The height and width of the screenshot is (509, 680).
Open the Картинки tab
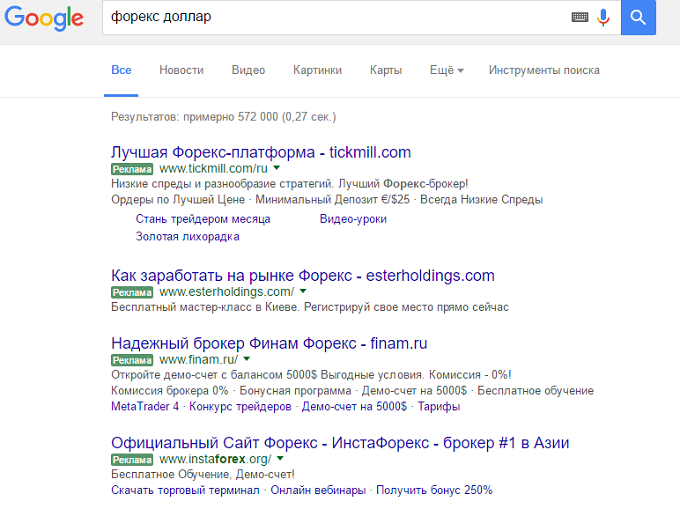coord(317,70)
